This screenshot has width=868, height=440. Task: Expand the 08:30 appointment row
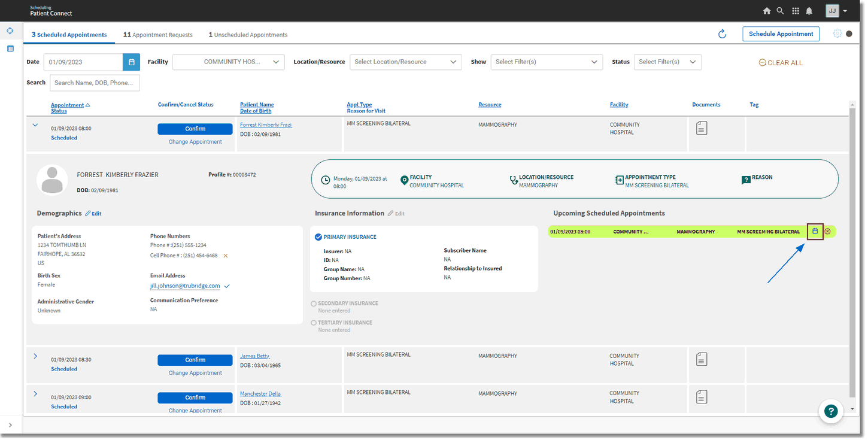(x=35, y=356)
